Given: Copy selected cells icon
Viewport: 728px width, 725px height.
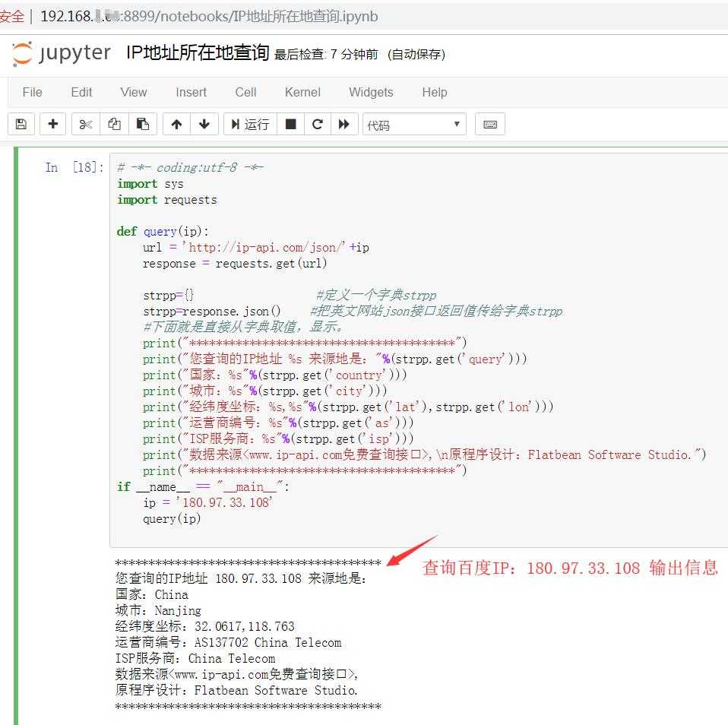Looking at the screenshot, I should point(114,124).
